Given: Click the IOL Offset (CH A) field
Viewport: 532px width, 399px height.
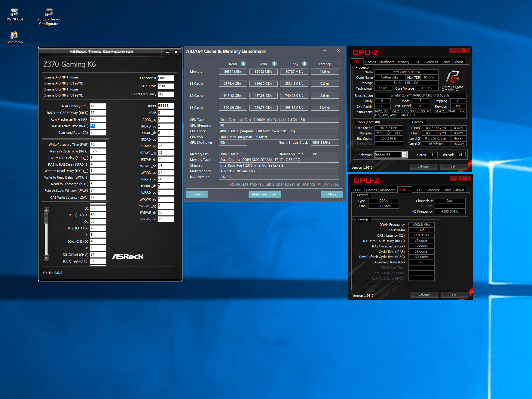Looking at the screenshot, I should [x=98, y=255].
